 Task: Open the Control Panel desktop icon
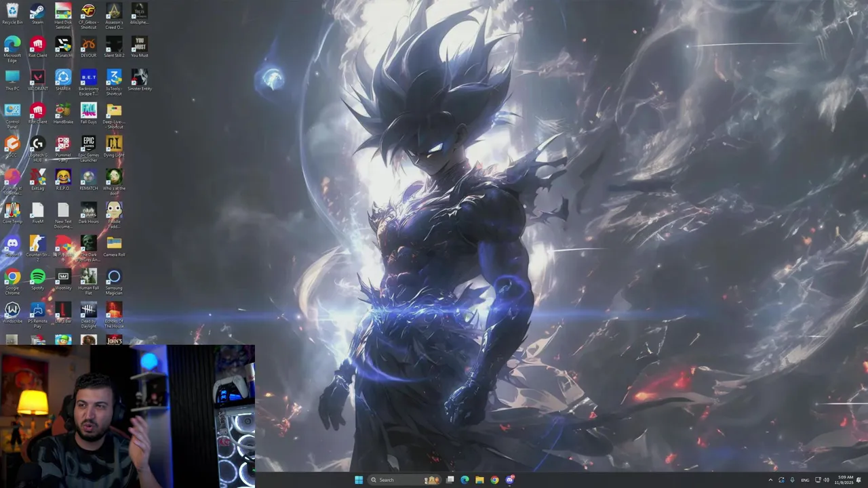(12, 116)
